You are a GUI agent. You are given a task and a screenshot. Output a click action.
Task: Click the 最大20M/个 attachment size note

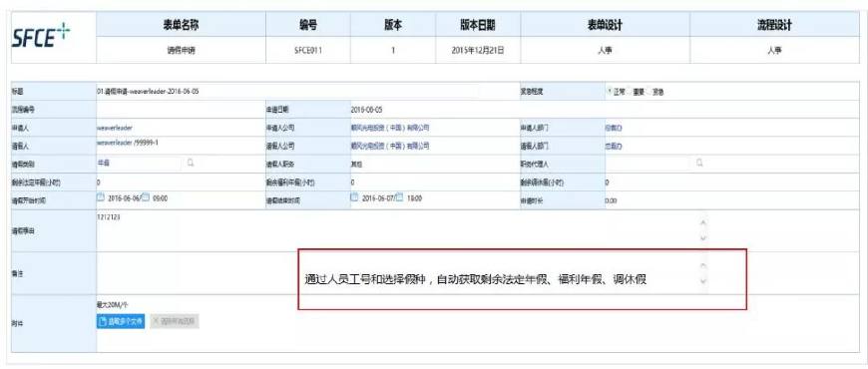point(113,305)
